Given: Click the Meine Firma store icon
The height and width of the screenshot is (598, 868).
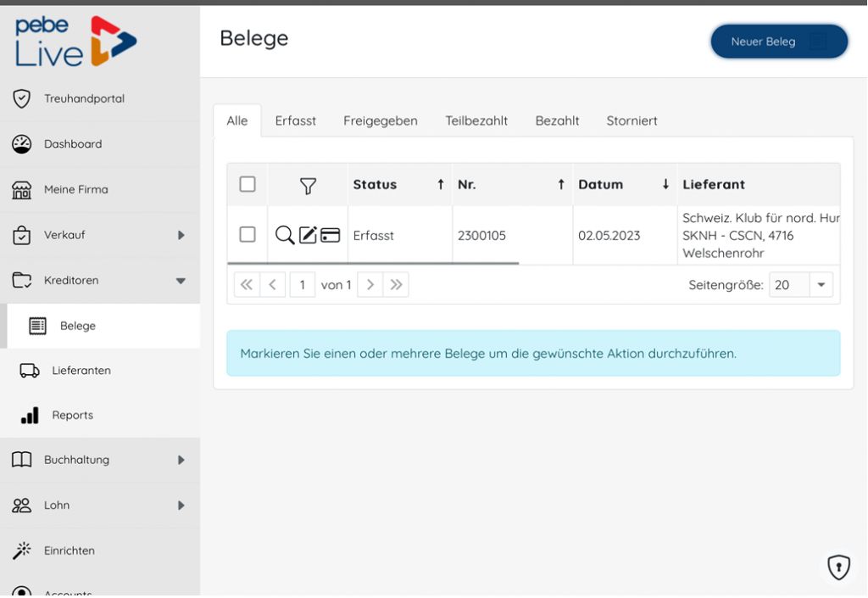Looking at the screenshot, I should [21, 189].
